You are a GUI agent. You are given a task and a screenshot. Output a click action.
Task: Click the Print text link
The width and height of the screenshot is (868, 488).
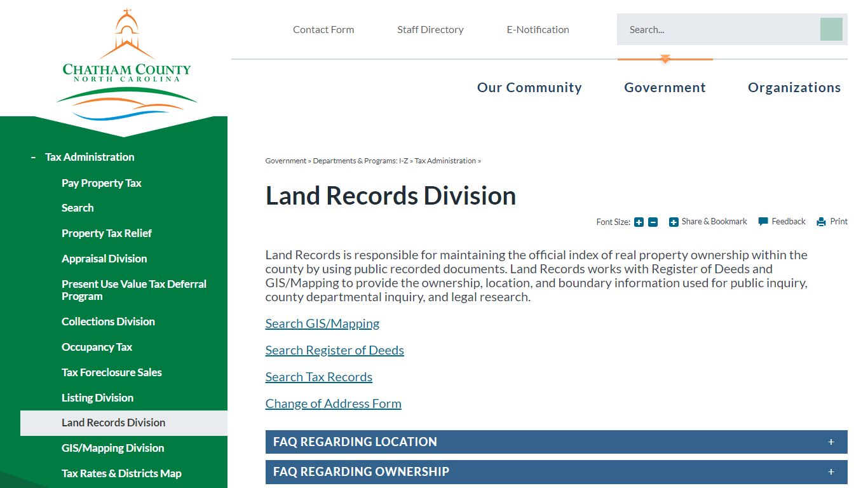(839, 222)
